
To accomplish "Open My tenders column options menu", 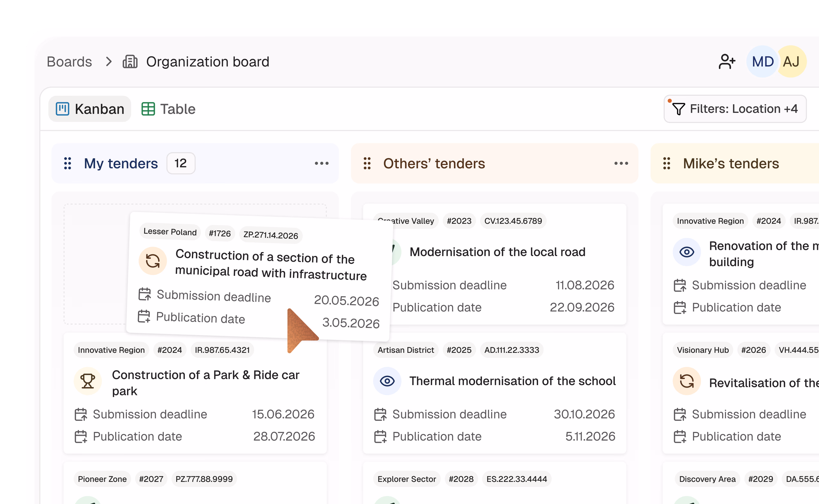I will point(322,163).
